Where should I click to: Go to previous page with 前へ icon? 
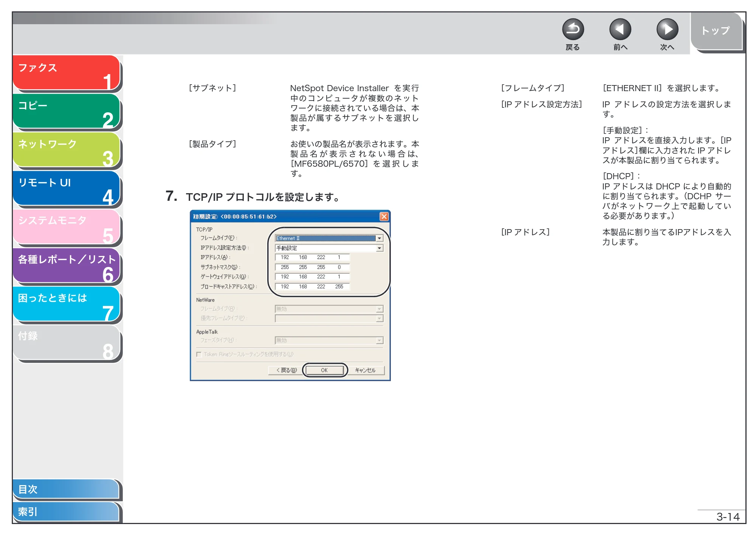pyautogui.click(x=620, y=29)
